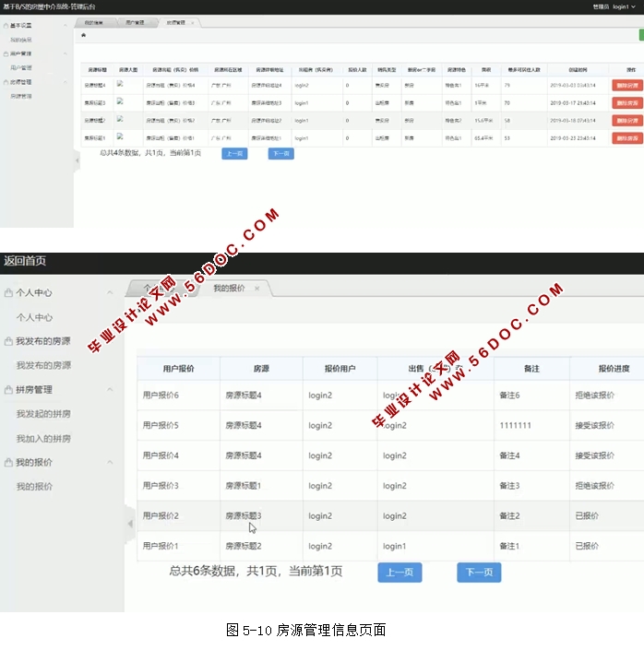Screen dimensions: 644x650
Task: Switch to the 用户管理 tab in tab strip
Action: [x=135, y=22]
